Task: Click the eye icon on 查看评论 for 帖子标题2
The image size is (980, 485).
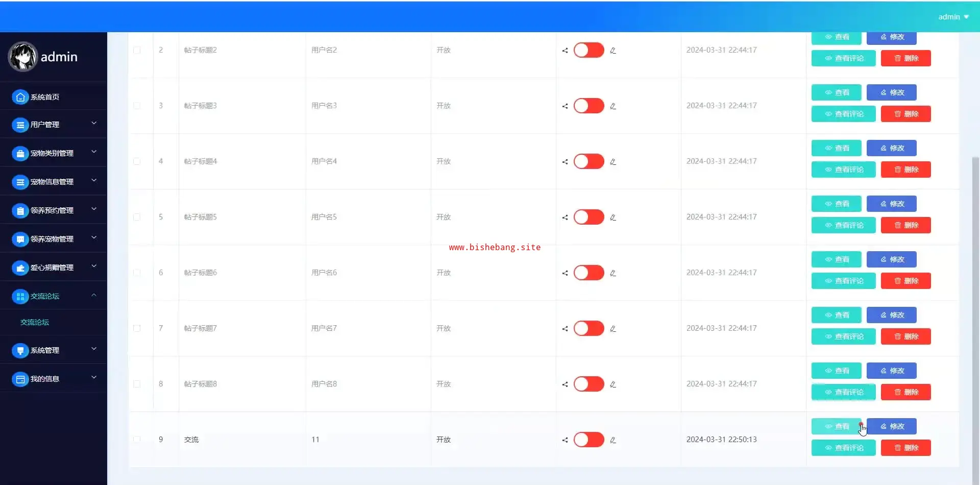Action: (828, 58)
